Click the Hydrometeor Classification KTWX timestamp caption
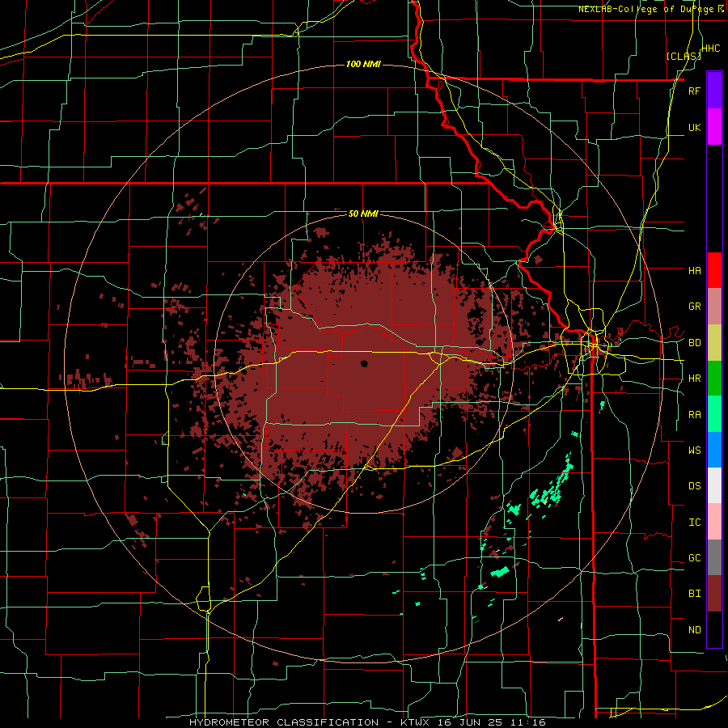This screenshot has height=728, width=728. click(x=367, y=722)
